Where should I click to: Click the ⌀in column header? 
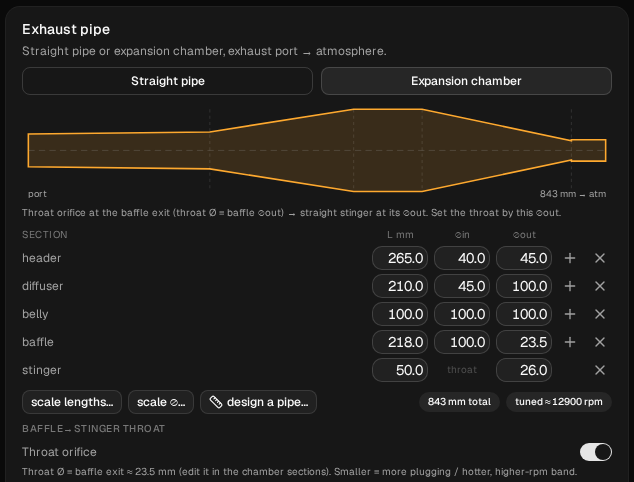coord(462,235)
